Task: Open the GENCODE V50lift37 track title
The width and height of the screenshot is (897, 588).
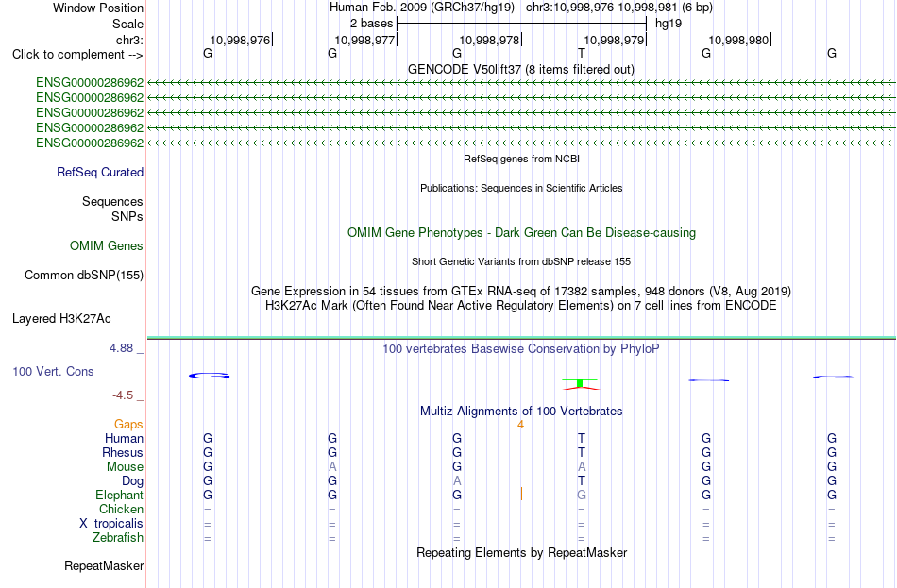Action: pyautogui.click(x=521, y=69)
